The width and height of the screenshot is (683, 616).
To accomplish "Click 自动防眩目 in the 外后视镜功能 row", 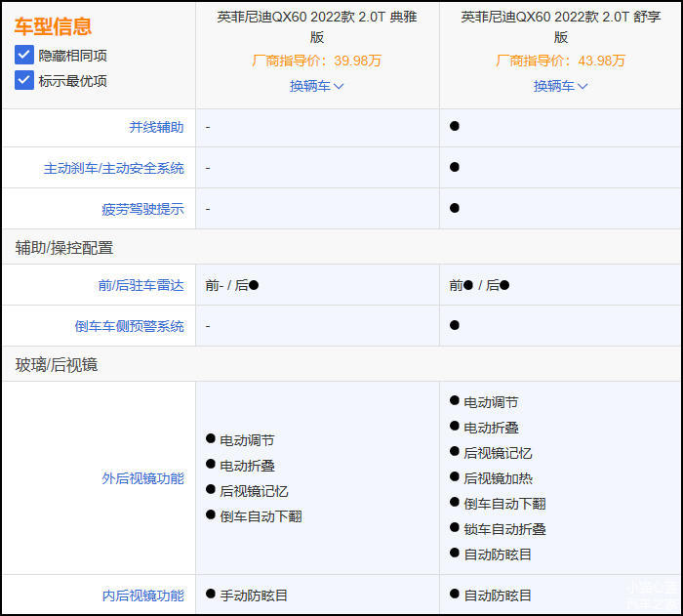I will (498, 554).
